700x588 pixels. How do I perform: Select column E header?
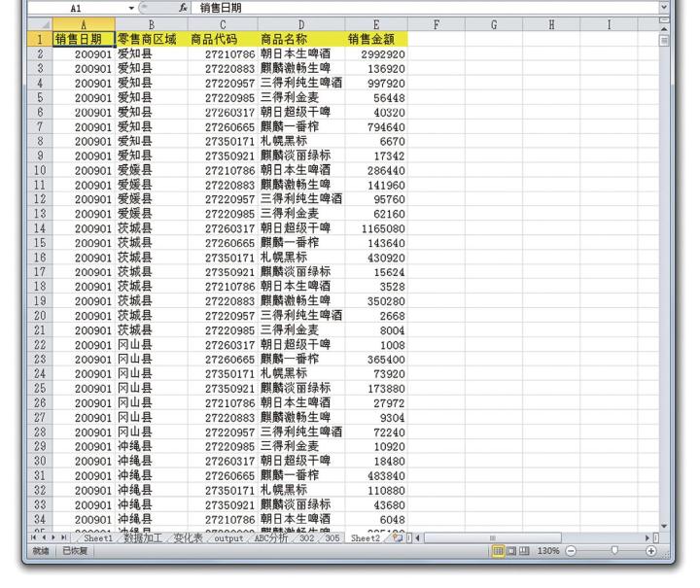(376, 24)
